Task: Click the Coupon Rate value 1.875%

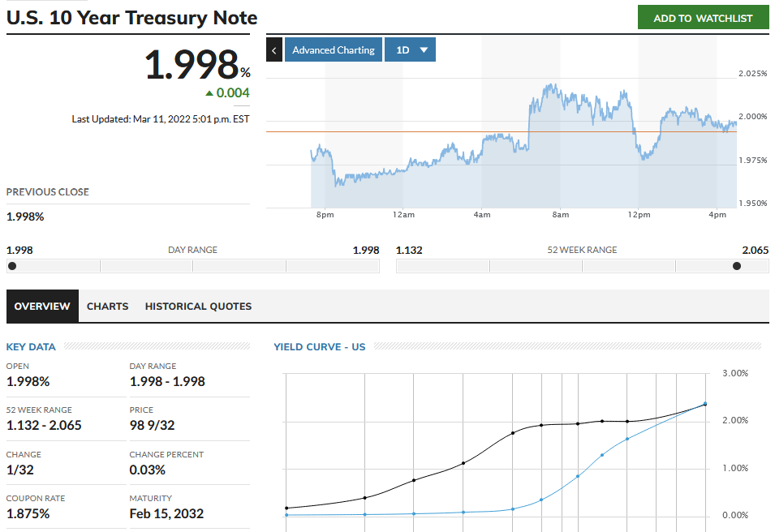Action: tap(28, 513)
